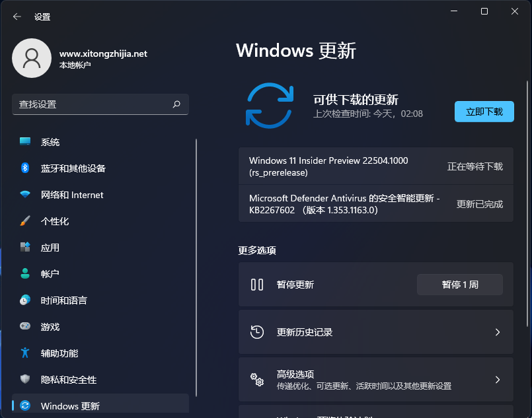Select the 帐户 category

pos(100,274)
